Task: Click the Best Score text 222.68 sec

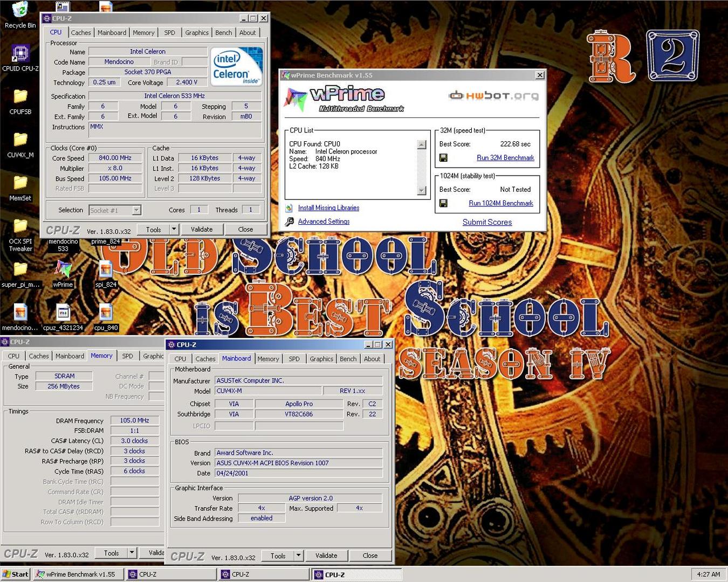Action: [515, 144]
